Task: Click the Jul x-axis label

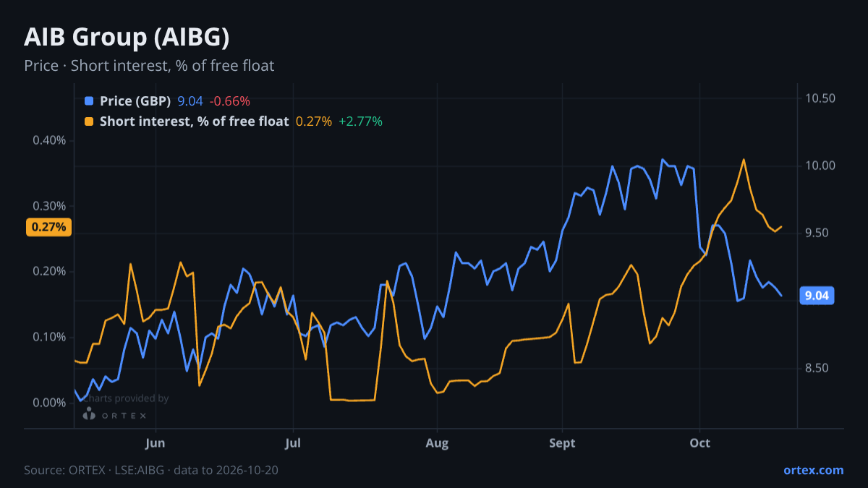Action: click(293, 443)
